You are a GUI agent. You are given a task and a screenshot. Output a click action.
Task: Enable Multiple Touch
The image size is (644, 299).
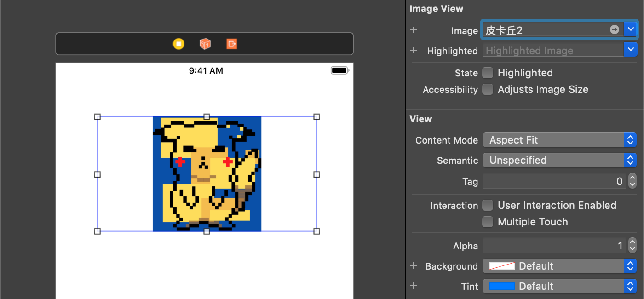pos(488,222)
